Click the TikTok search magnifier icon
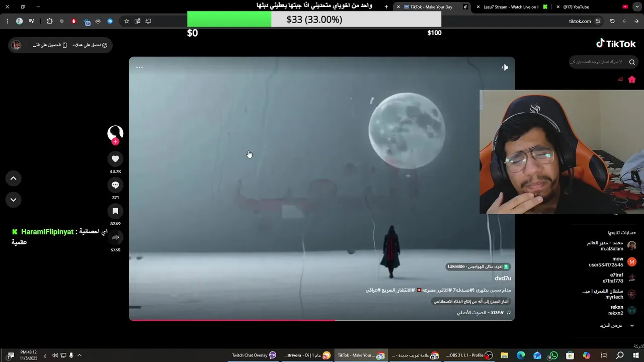This screenshot has width=644, height=362. click(632, 62)
